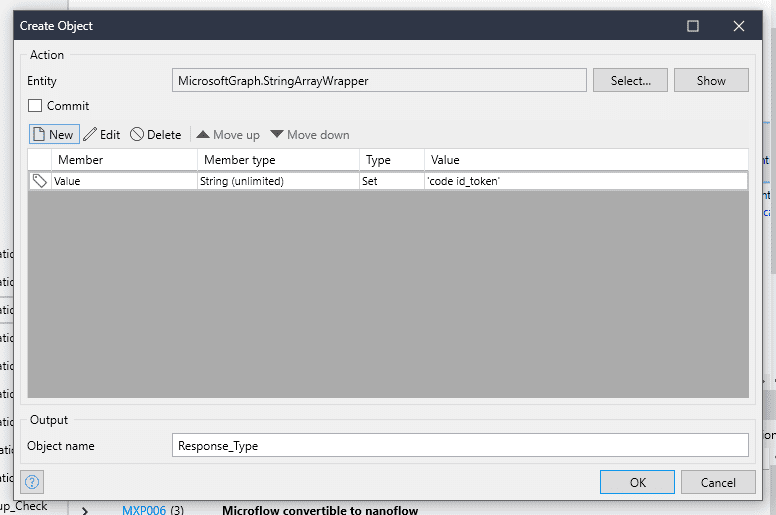Confirm dialog with OK button

(x=637, y=482)
